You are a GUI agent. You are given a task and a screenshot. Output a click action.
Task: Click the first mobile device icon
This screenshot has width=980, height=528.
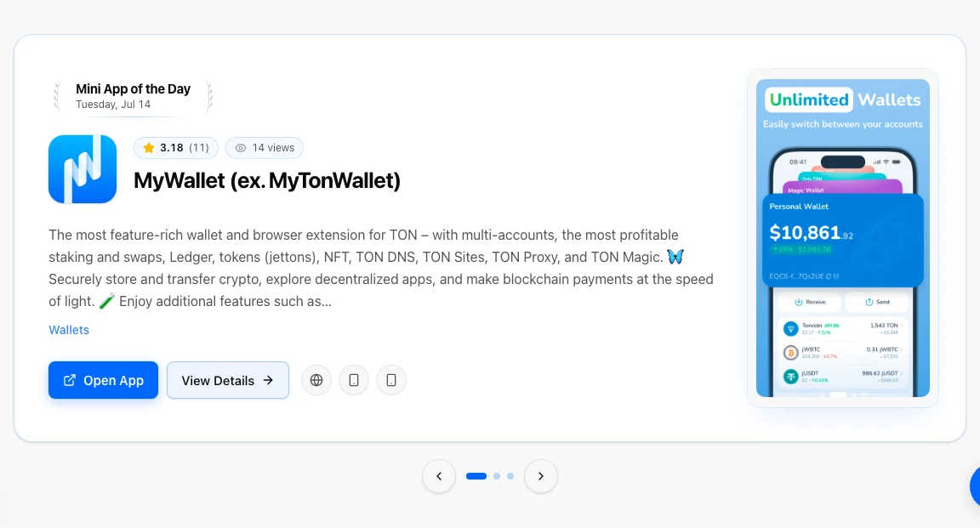[354, 380]
